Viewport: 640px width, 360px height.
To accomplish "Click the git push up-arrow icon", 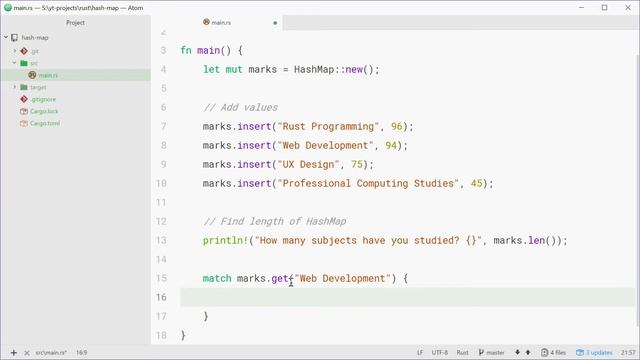I will click(x=528, y=352).
